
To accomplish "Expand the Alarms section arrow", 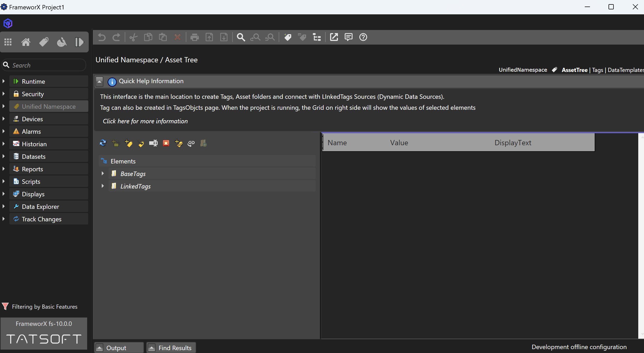I will click(3, 131).
